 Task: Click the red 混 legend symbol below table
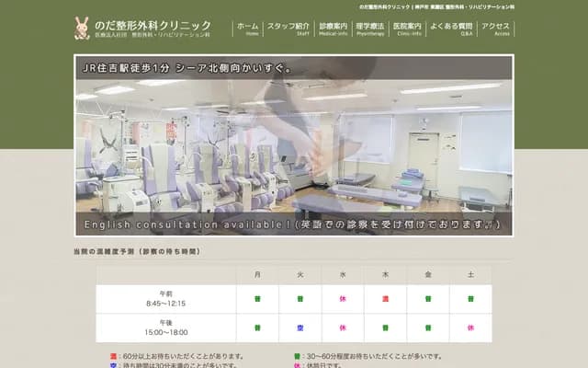(x=113, y=355)
